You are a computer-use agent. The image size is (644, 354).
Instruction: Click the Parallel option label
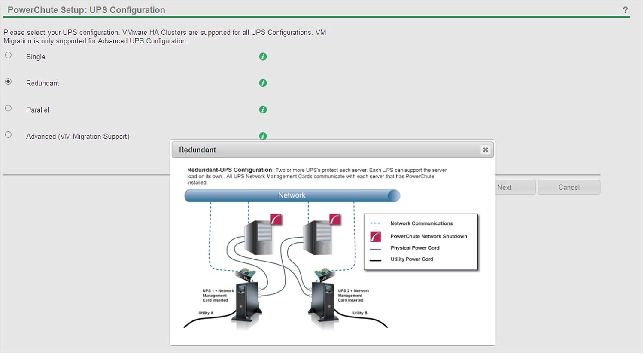click(37, 110)
